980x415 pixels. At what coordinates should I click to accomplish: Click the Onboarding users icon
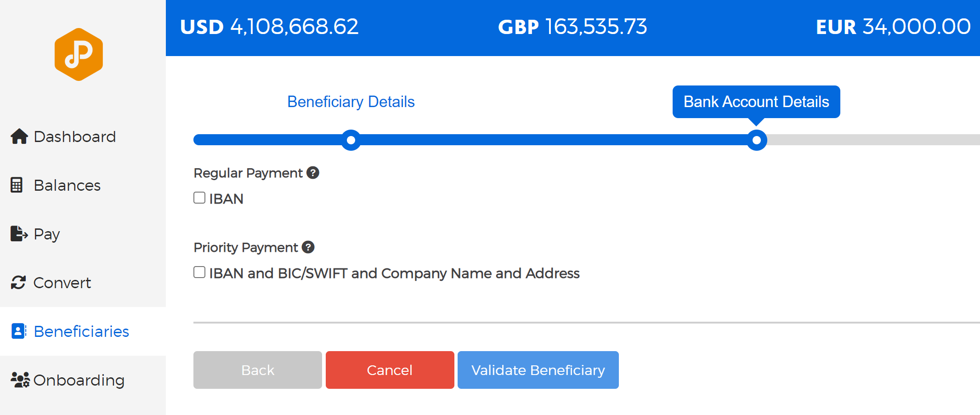point(20,380)
